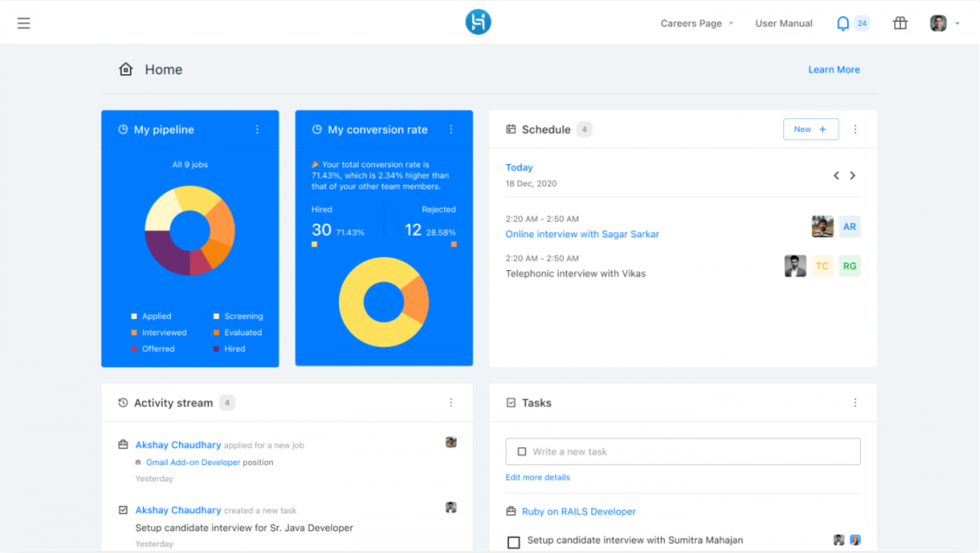This screenshot has width=980, height=553.
Task: Open Online interview with Sagar Sarkar
Action: pos(582,234)
